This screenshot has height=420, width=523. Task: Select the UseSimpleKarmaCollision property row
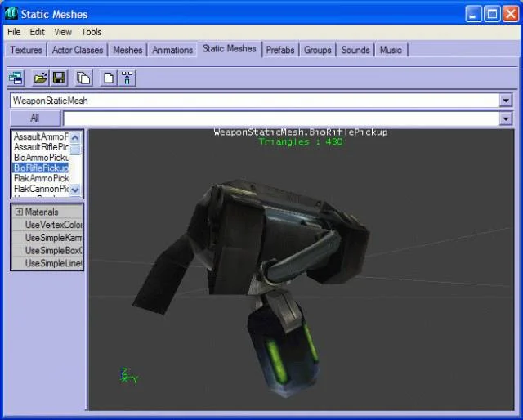(x=47, y=238)
